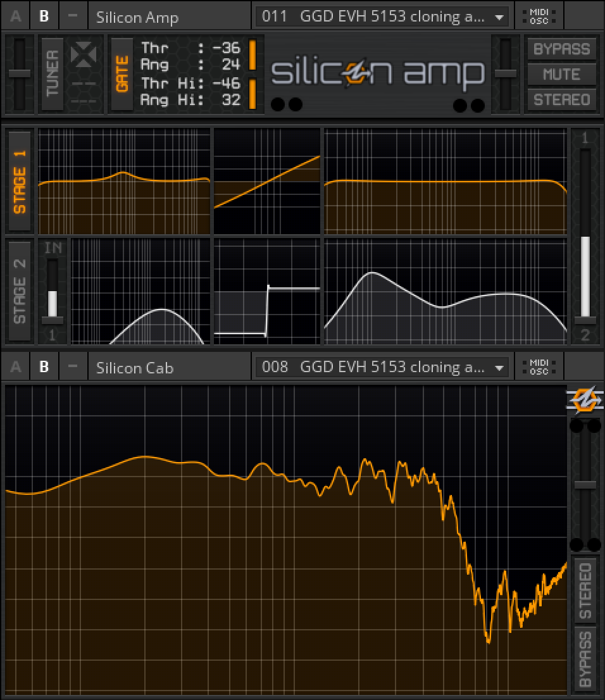This screenshot has width=605, height=700.
Task: Adjust the amp output level slider
Action: 505,74
